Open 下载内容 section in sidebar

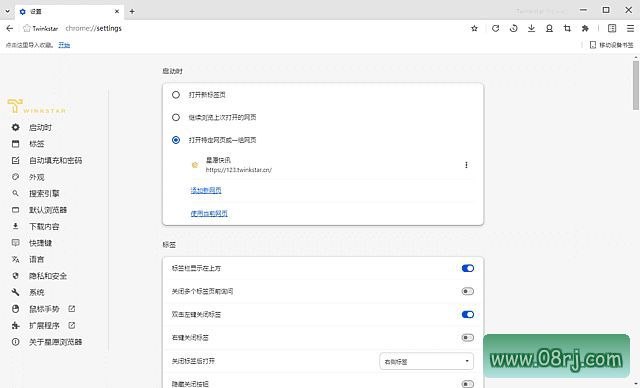click(44, 226)
